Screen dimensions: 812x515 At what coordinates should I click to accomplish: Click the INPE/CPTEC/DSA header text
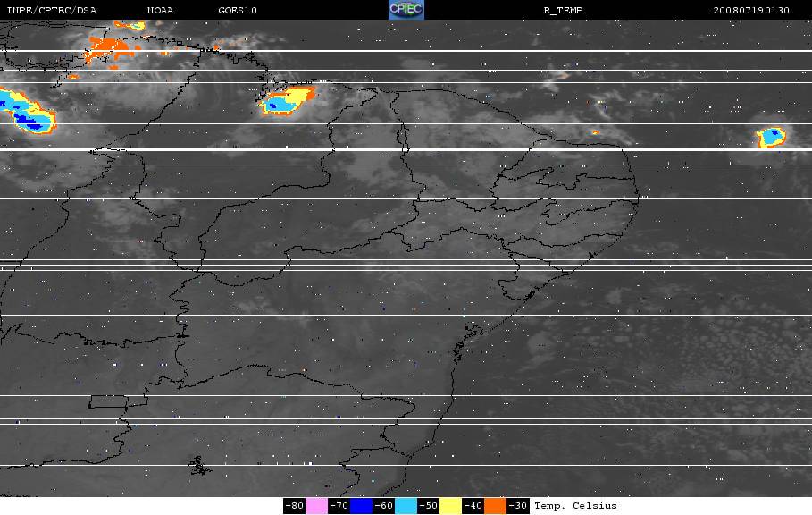[x=51, y=11]
